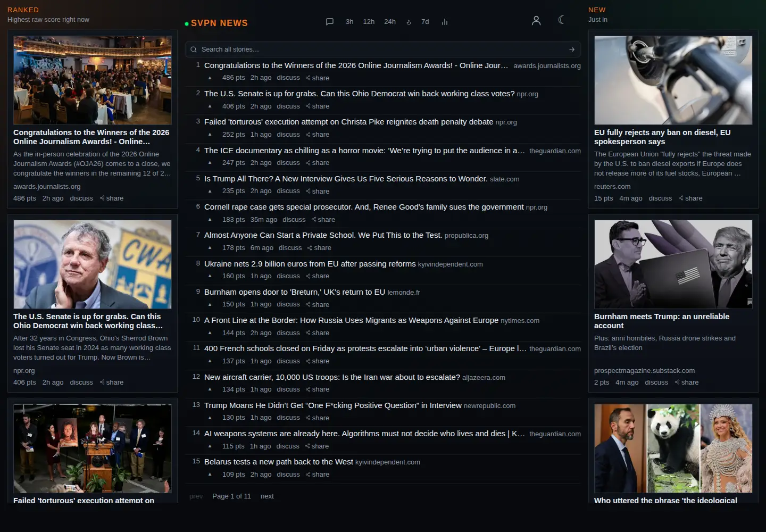Open the Ranked card press conference photo
This screenshot has height=532, width=766.
click(93, 448)
